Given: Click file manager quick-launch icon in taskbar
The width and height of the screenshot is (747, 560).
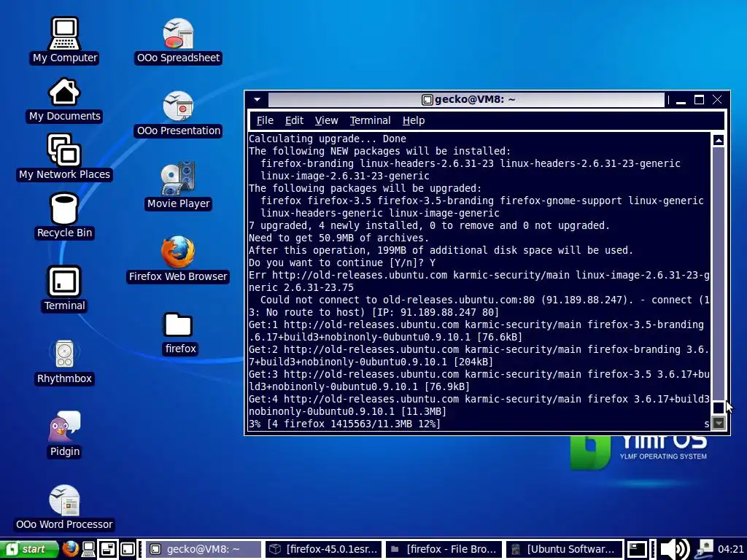Looking at the screenshot, I should tap(108, 549).
